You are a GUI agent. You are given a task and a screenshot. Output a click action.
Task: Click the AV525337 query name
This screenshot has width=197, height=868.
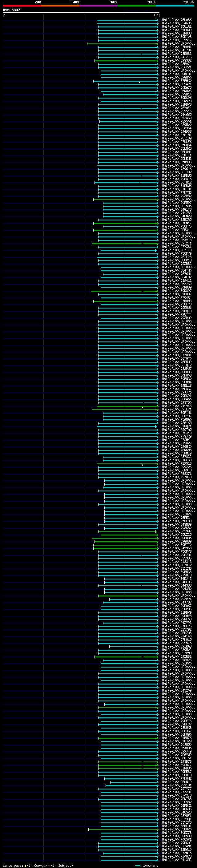(11, 10)
